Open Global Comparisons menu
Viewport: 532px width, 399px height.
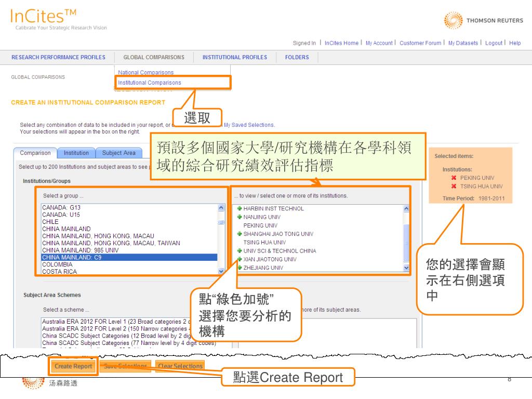154,57
